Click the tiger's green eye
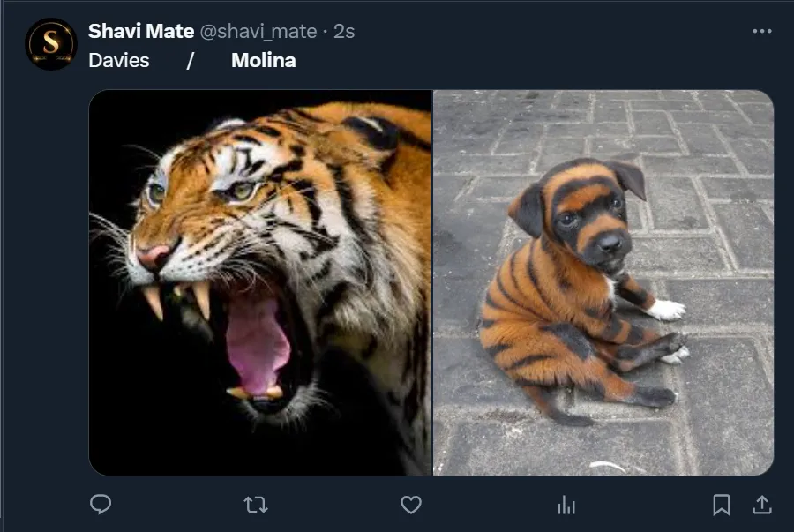Screen dimensions: 794x532 pos(242,190)
